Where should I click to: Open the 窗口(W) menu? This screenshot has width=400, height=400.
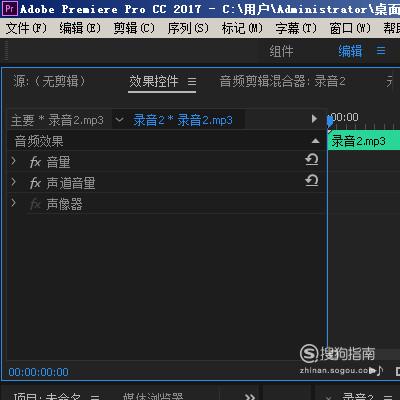click(x=350, y=29)
